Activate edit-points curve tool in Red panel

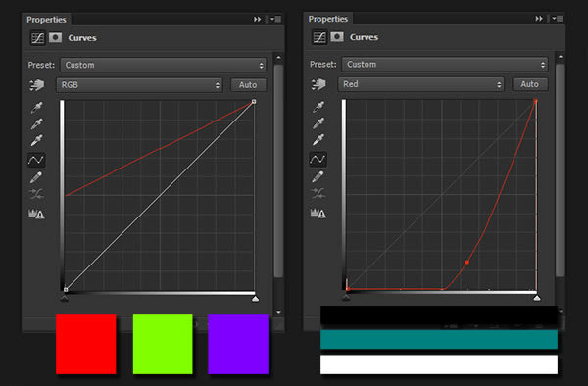coord(318,160)
